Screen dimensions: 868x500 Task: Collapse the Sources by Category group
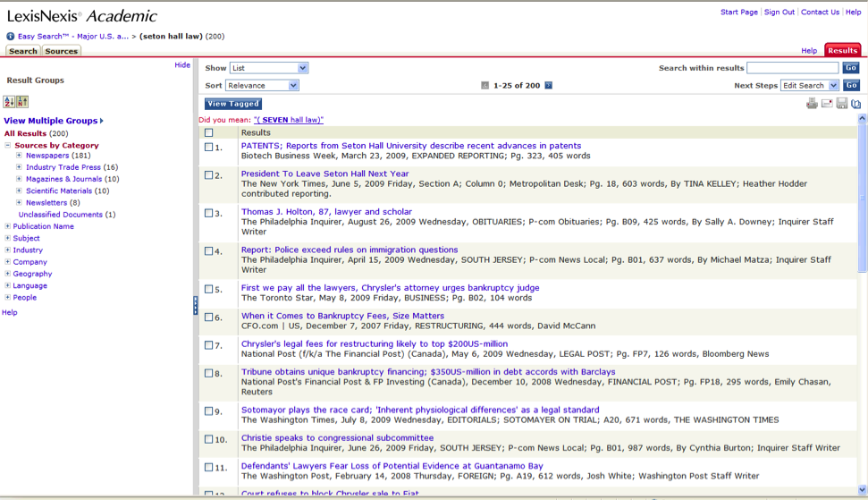8,145
